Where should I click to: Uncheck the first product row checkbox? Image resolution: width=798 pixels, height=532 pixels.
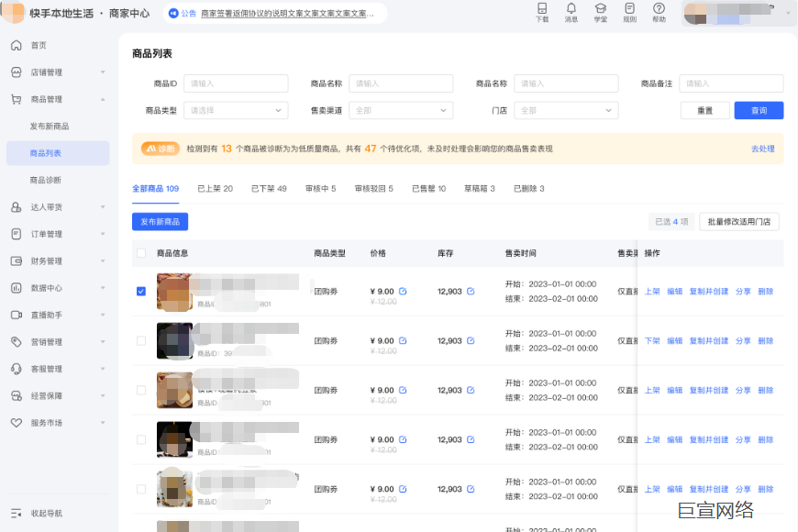click(x=141, y=291)
